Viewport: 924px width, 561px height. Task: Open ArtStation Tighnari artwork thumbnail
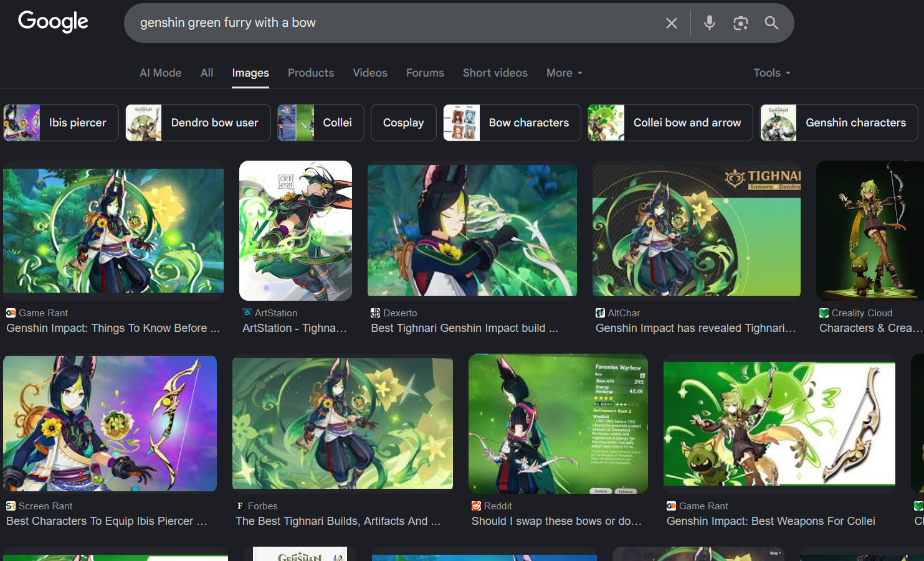pos(295,230)
